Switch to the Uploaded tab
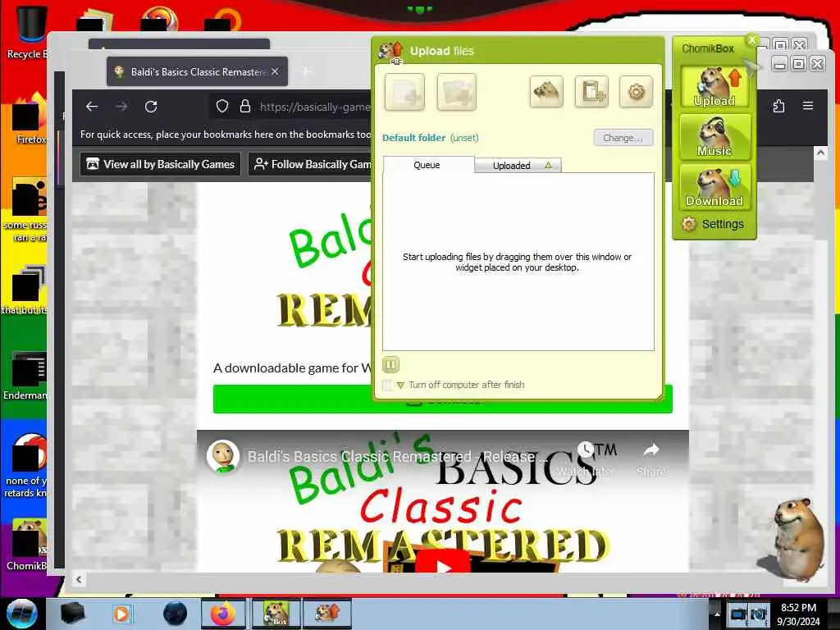The width and height of the screenshot is (840, 630). click(x=518, y=166)
